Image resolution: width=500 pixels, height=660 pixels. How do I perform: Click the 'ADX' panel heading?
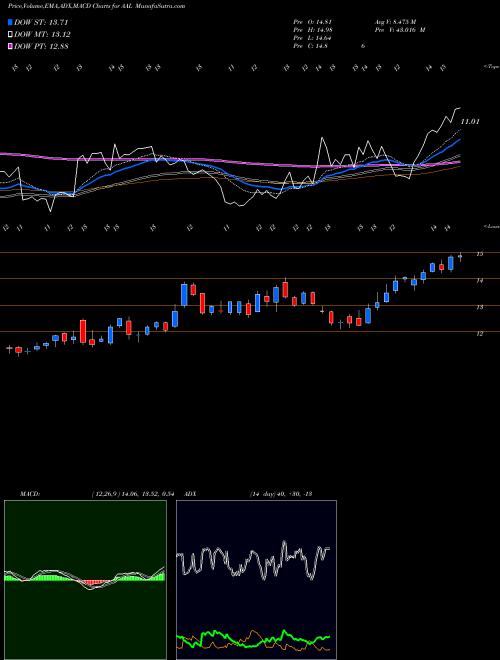[191, 494]
